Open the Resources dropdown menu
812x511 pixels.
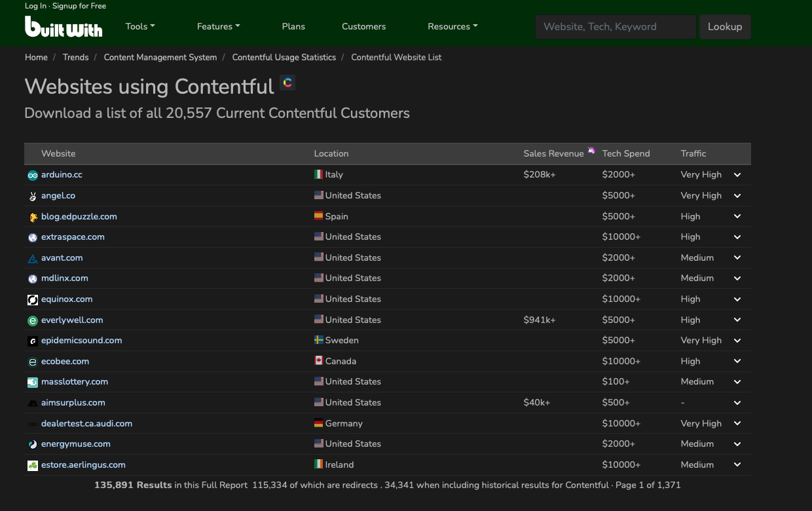(452, 27)
